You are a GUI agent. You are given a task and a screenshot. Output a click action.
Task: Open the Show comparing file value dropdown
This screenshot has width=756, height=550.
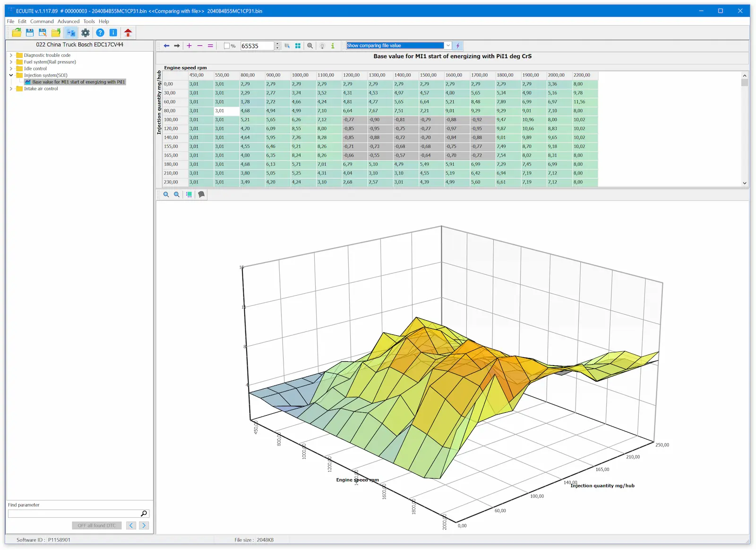pos(448,45)
